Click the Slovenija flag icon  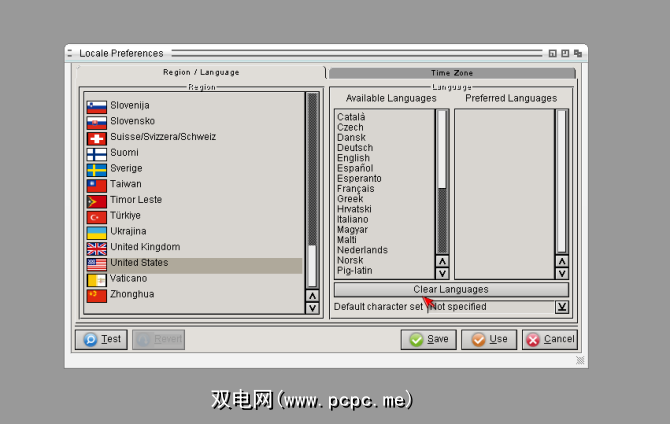pyautogui.click(x=97, y=107)
